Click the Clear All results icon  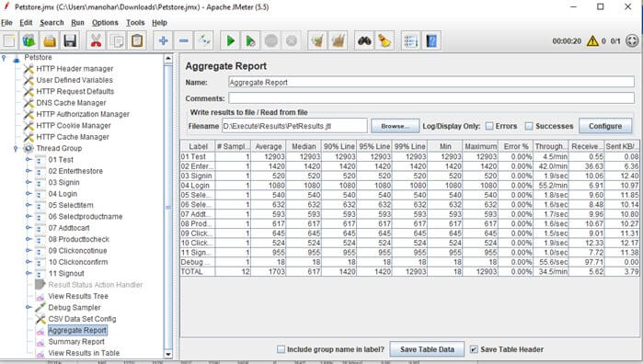[338, 41]
